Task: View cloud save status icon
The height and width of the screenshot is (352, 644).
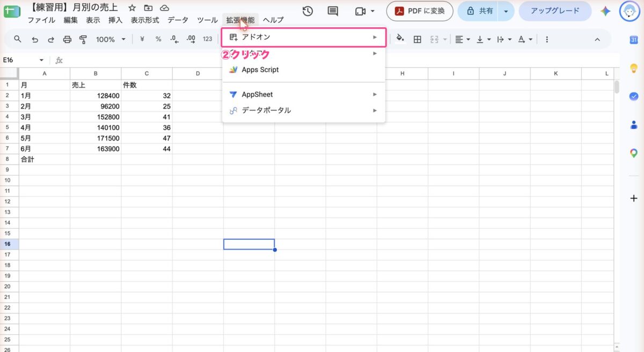Action: [x=165, y=8]
